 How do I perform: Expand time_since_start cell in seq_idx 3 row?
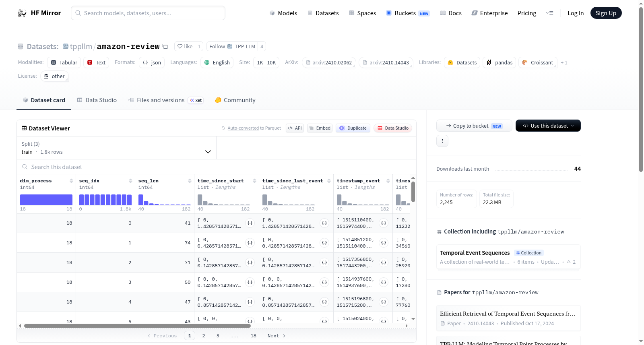250,282
